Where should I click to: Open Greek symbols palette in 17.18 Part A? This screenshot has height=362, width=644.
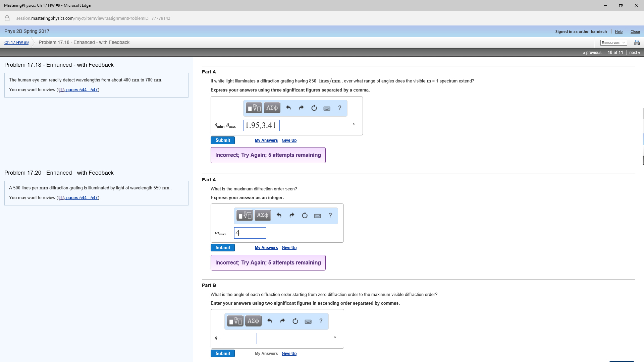[x=272, y=108]
